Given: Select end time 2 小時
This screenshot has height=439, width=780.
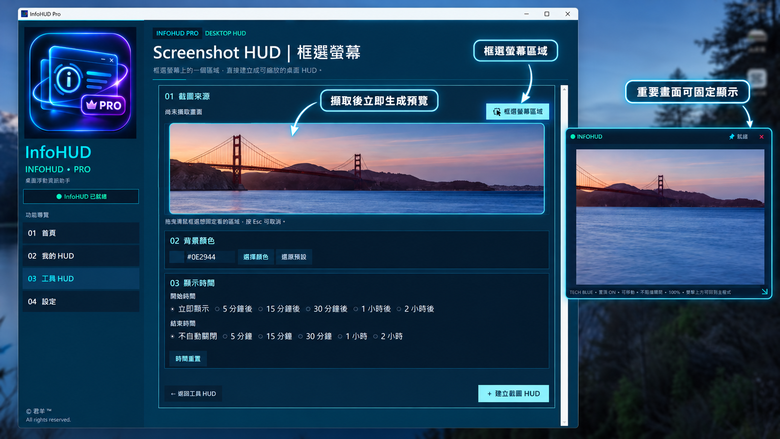Looking at the screenshot, I should tap(388, 336).
